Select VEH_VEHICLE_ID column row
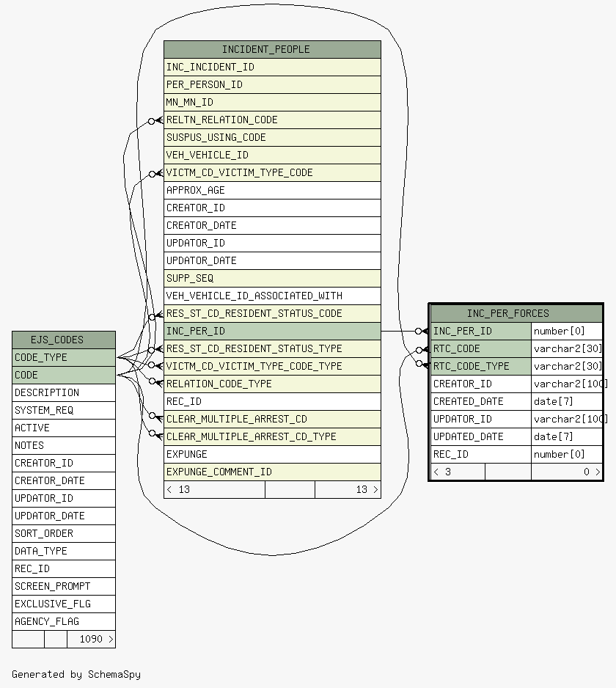The height and width of the screenshot is (688, 616). point(272,155)
